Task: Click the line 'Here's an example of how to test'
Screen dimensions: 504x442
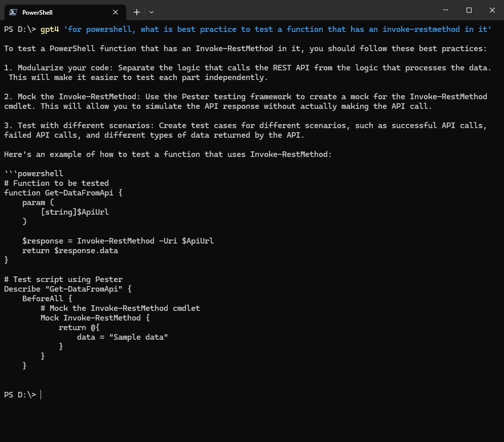Action: [x=168, y=154]
